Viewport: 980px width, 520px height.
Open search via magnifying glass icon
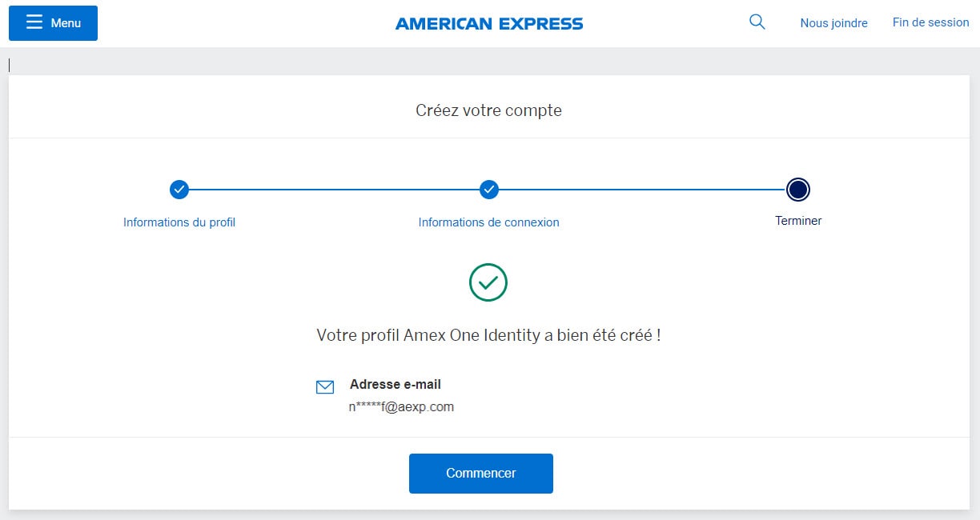pos(757,22)
